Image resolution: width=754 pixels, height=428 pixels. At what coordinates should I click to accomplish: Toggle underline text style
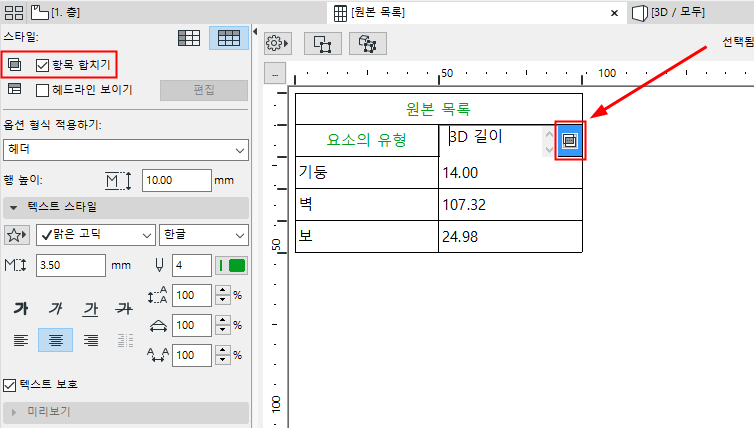(90, 308)
